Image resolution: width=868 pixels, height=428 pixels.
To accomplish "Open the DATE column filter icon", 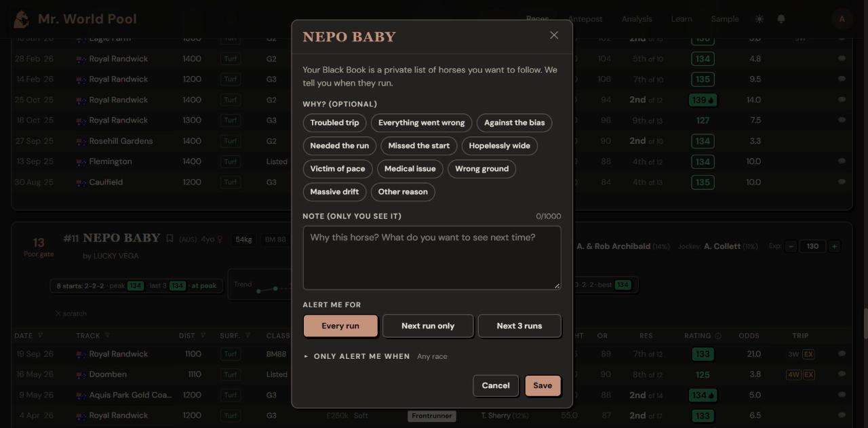I will [x=40, y=336].
